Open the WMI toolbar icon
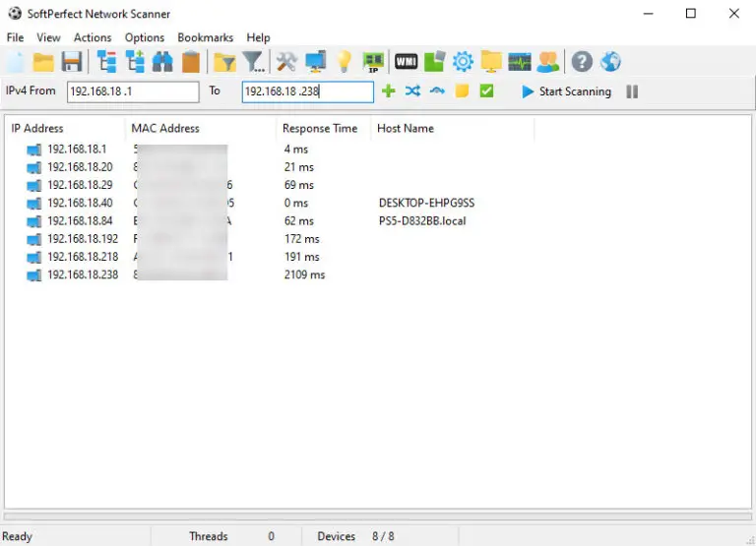Viewport: 756px width, 546px height. (x=406, y=63)
